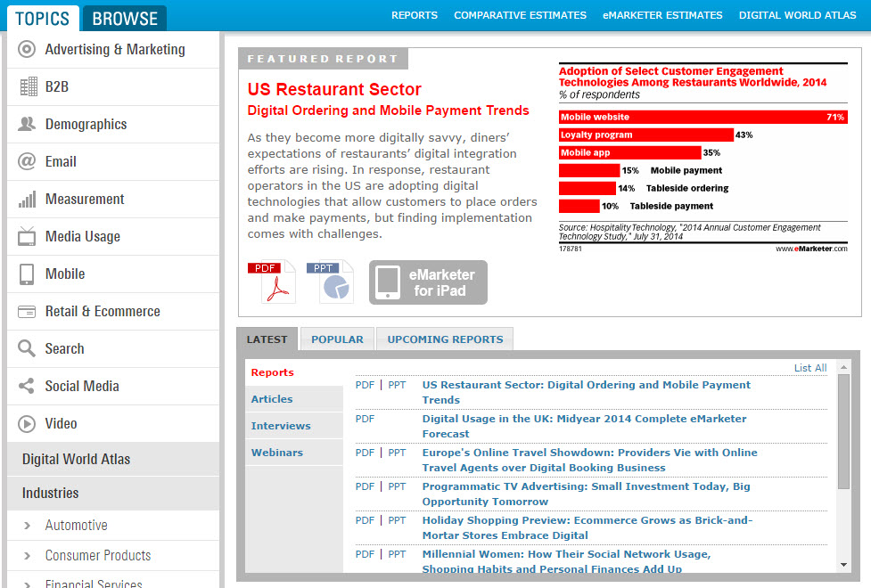Click PDF link for Programmatic TV Advertising
The image size is (871, 588).
365,486
